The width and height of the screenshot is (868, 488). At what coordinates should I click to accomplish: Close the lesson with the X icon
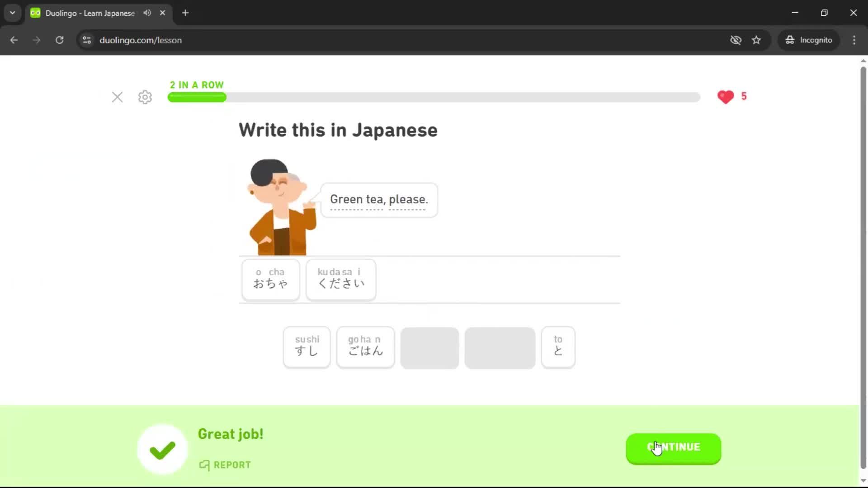117,97
